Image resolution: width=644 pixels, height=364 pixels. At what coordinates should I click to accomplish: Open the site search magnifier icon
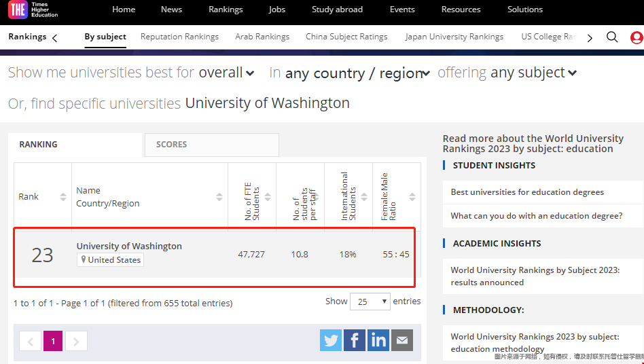pyautogui.click(x=612, y=37)
